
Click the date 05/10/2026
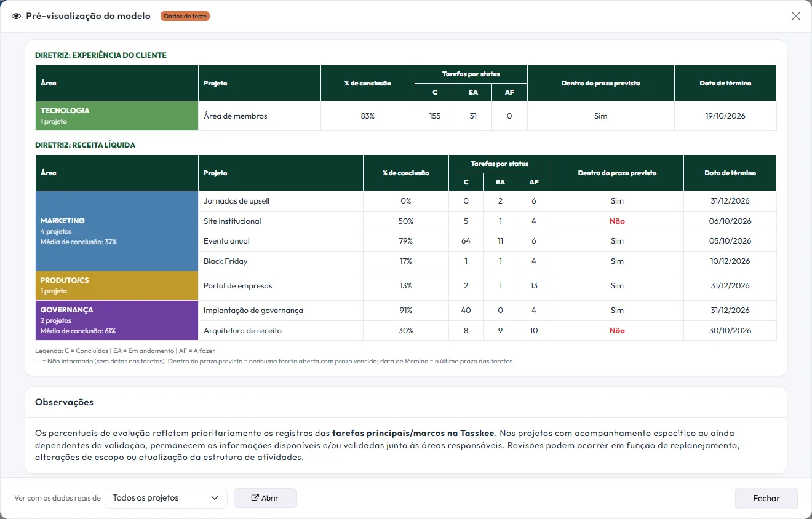[730, 241]
